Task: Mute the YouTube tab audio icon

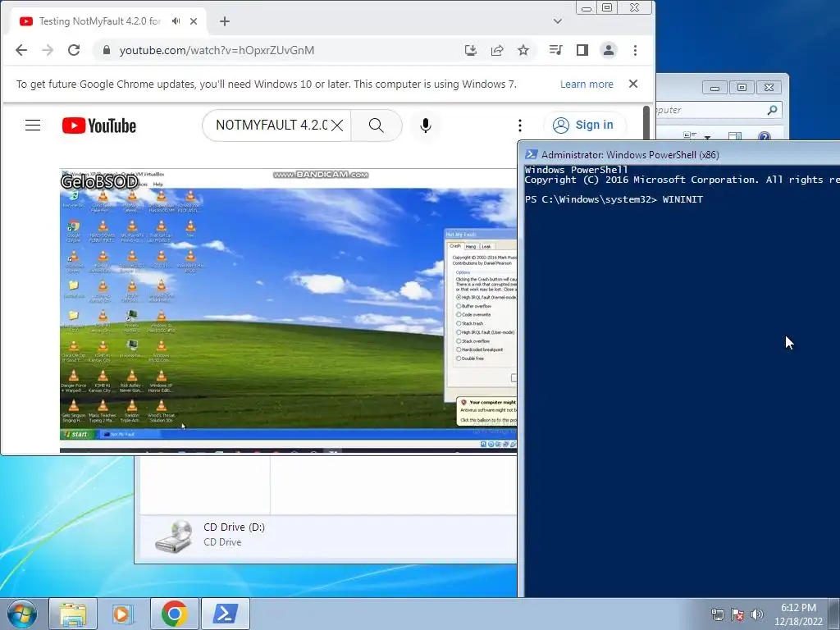Action: [x=176, y=21]
